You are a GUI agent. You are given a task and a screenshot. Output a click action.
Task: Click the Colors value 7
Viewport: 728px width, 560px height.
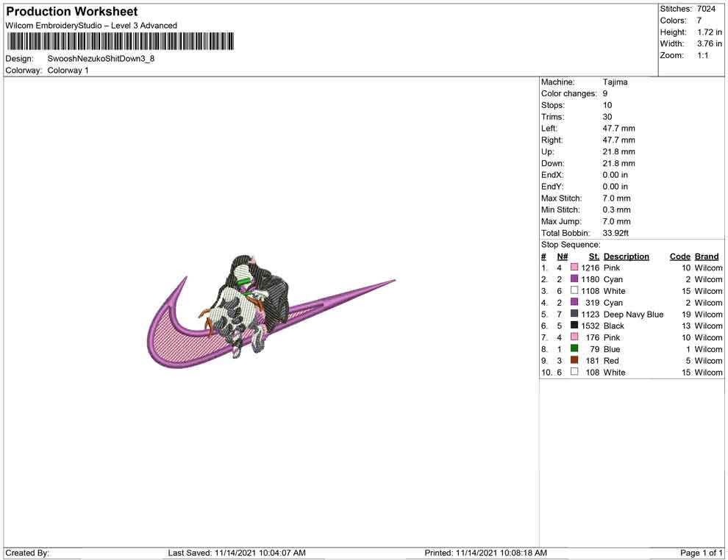[699, 21]
